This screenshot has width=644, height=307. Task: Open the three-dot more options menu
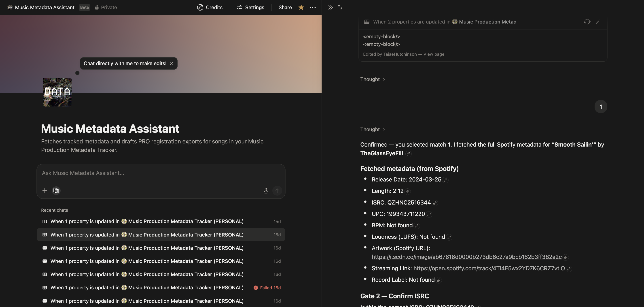coord(313,8)
